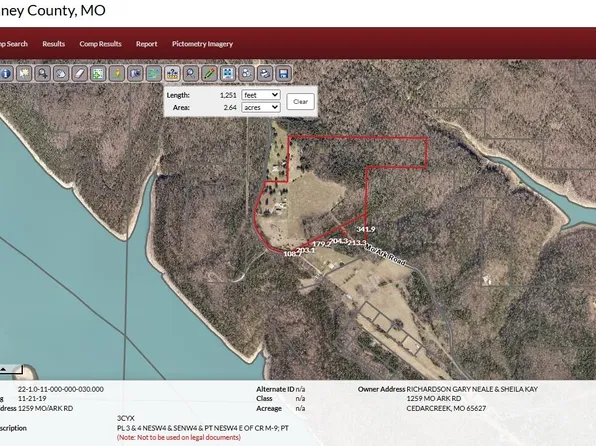This screenshot has width=596, height=446.
Task: Go to the Report tab
Action: (146, 44)
